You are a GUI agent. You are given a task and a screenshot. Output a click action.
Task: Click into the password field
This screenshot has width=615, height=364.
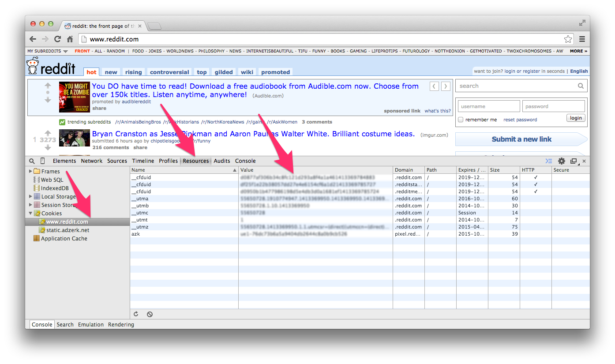pyautogui.click(x=554, y=106)
